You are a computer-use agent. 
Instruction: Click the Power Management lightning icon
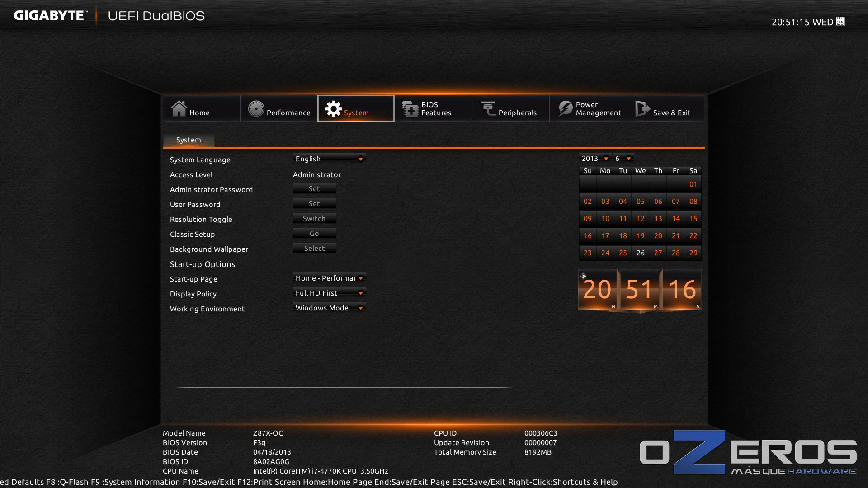pos(565,109)
